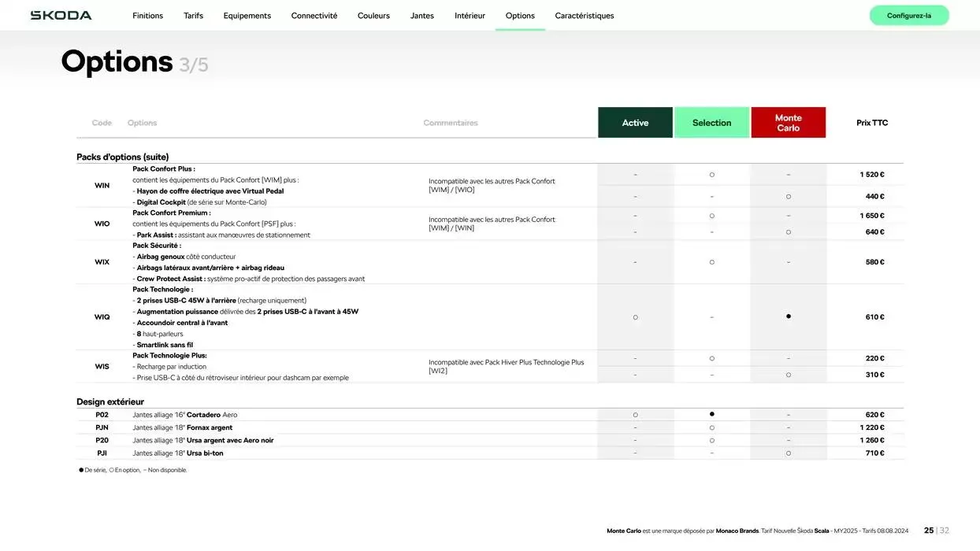Click the Selection circle for Pack Sécurité WIX
The image size is (980, 551).
coord(711,262)
